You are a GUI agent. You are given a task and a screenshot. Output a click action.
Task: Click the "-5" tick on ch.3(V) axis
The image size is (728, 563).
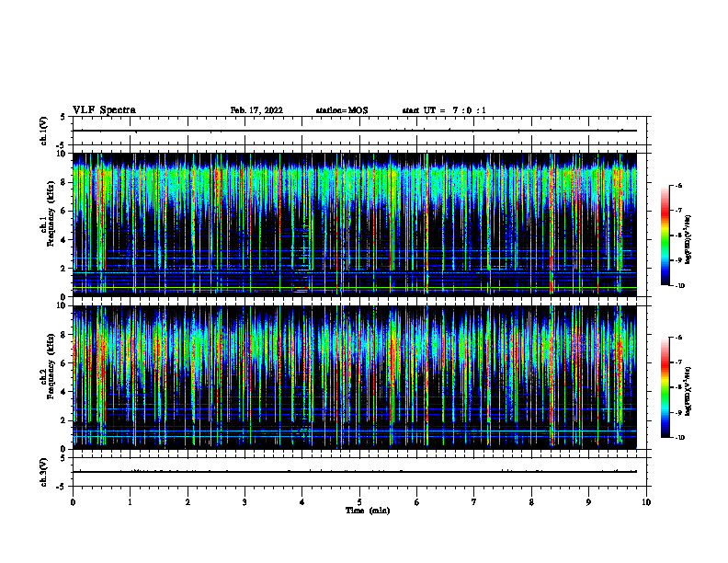tap(62, 487)
